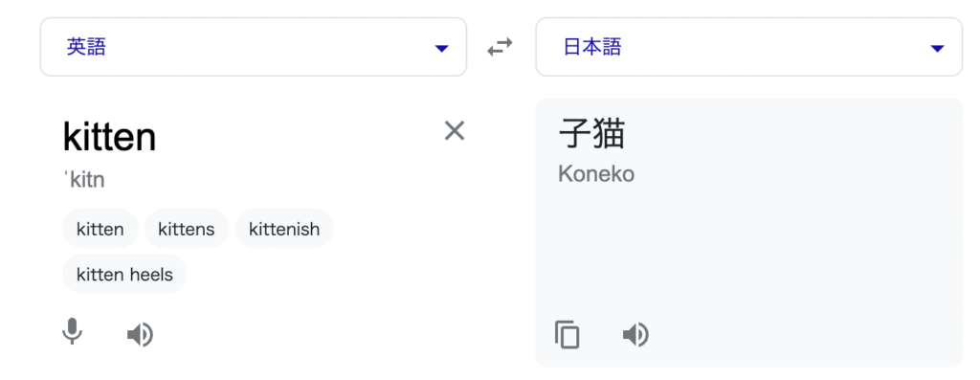Click the 英語 language label text

click(x=86, y=47)
